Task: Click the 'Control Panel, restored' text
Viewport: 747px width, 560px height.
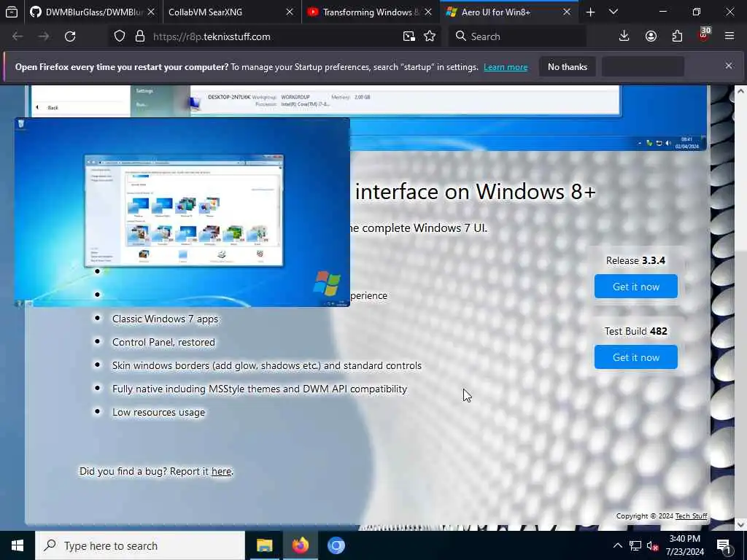Action: pyautogui.click(x=163, y=343)
